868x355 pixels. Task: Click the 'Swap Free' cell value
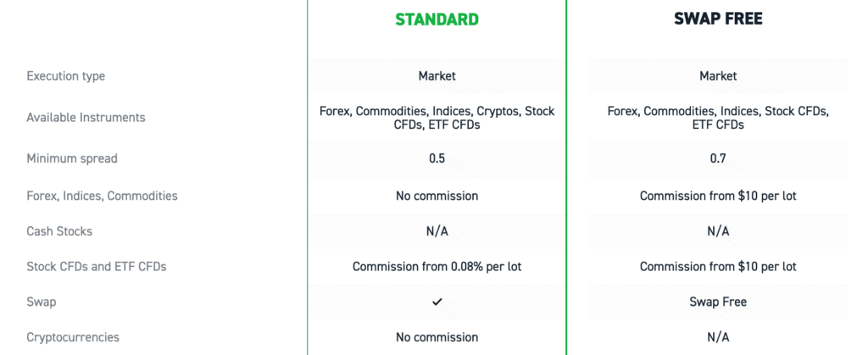718,302
